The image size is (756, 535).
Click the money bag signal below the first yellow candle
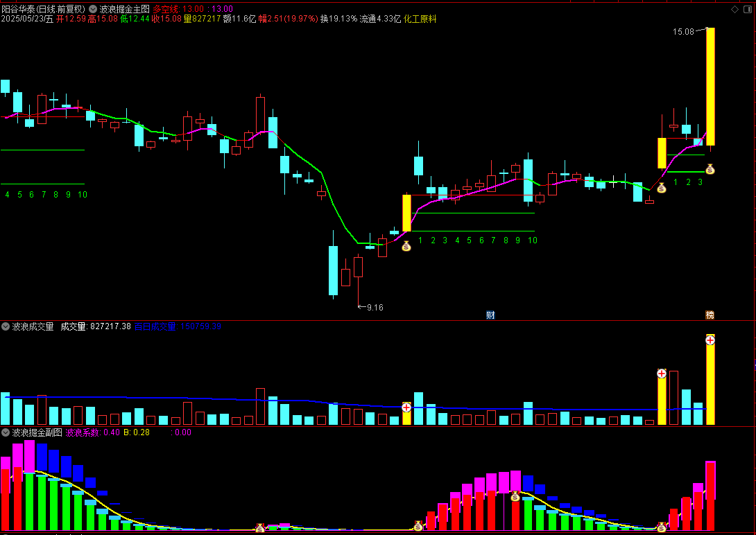pyautogui.click(x=406, y=247)
